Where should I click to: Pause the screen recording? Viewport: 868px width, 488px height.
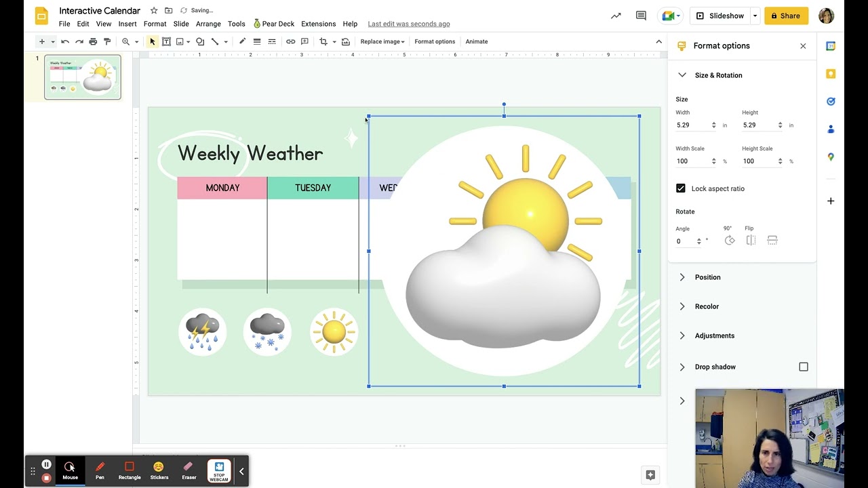46,464
